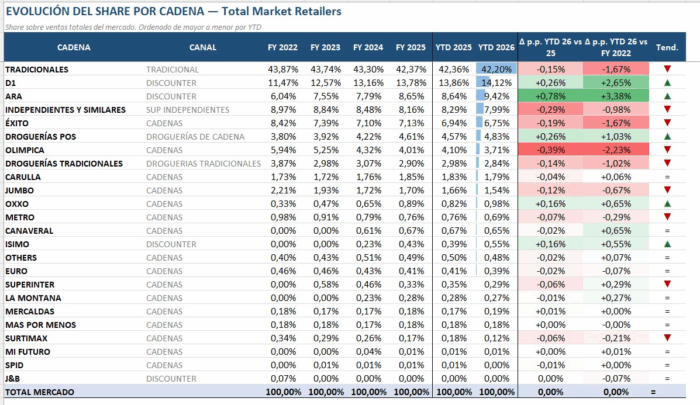Click the red down-trend arrow for OLIMPICA
Screen dimensions: 700x405
667,150
